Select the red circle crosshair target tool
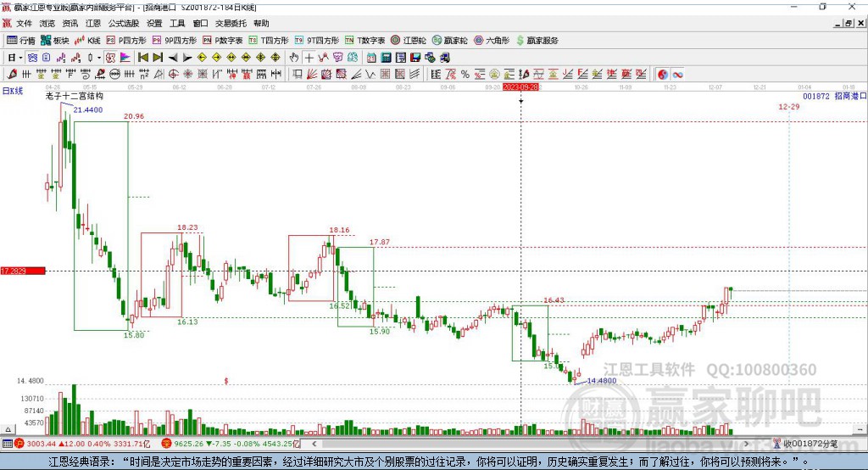This screenshot has height=470, width=868. pos(173,75)
